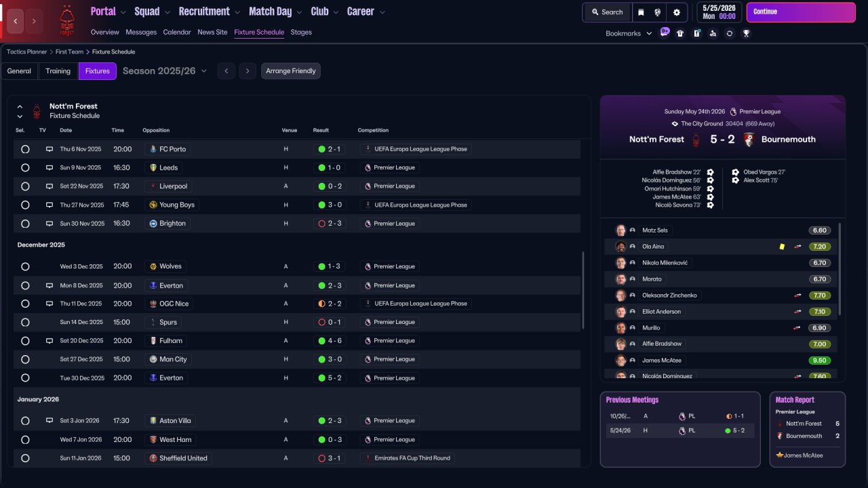Click the Nott'm Forest crest beside the 5 - 2 score
This screenshot has width=868, height=488.
point(696,140)
